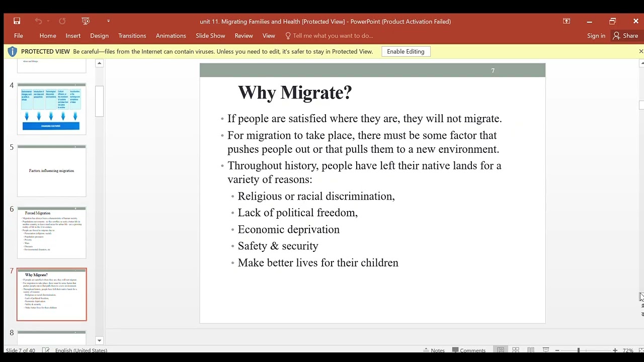Click Start From Beginning slideshow icon
The height and width of the screenshot is (362, 644).
click(x=86, y=21)
